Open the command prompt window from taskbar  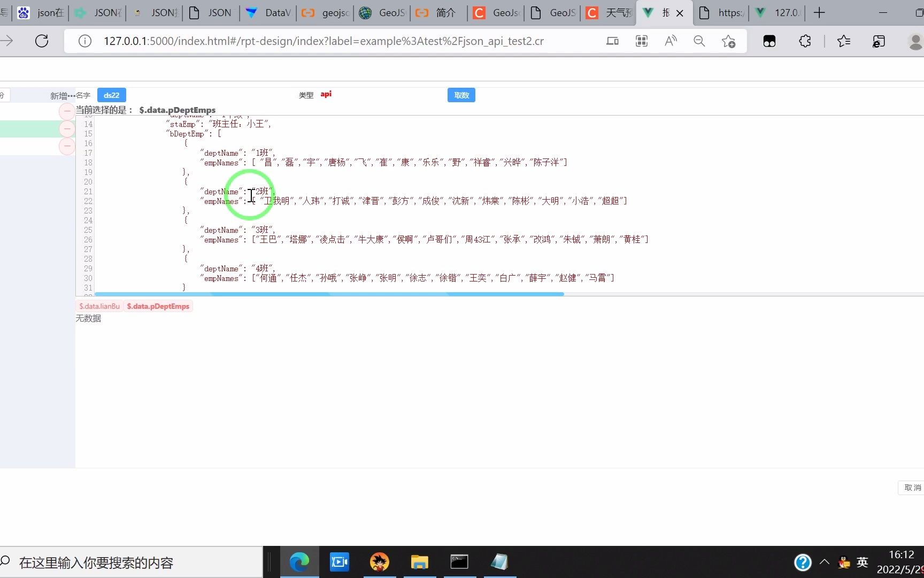459,562
